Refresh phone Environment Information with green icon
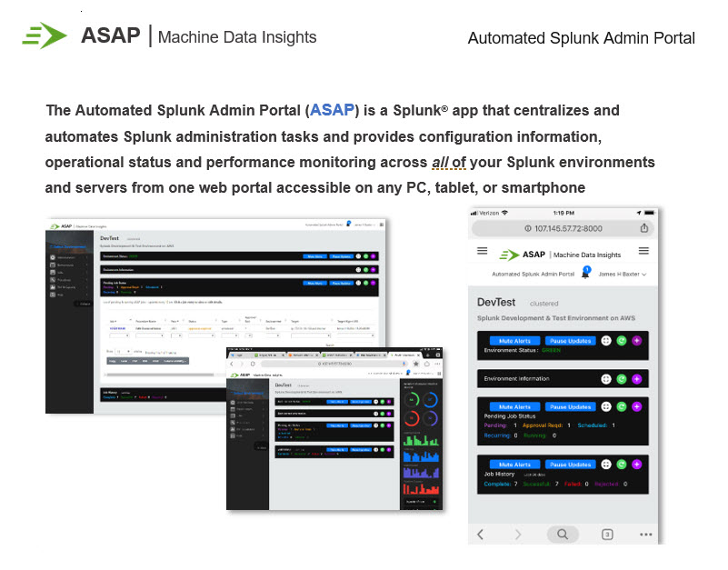The image size is (728, 570). pyautogui.click(x=622, y=379)
